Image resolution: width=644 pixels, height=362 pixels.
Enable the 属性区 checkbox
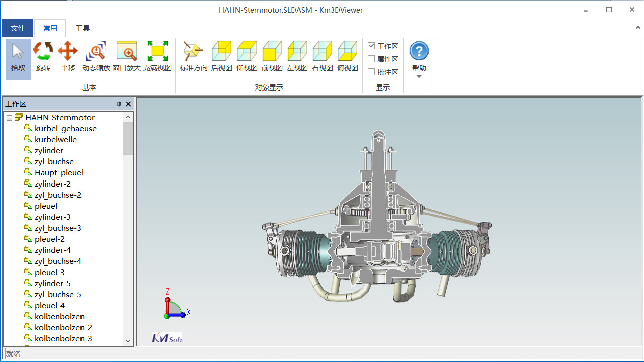pos(372,59)
